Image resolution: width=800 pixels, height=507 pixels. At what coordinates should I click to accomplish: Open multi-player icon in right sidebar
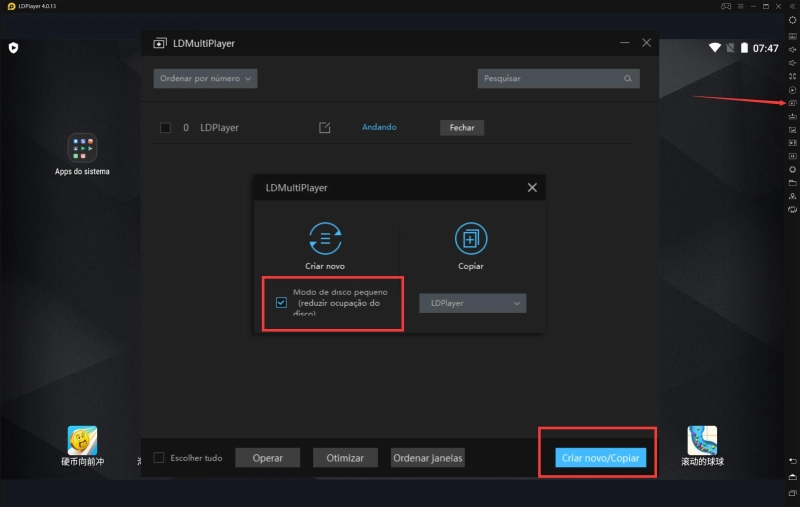pyautogui.click(x=792, y=103)
